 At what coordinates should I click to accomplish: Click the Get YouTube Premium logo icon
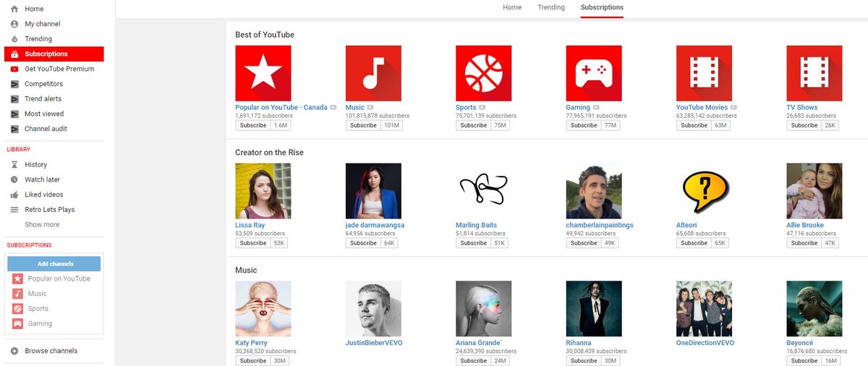[x=14, y=69]
